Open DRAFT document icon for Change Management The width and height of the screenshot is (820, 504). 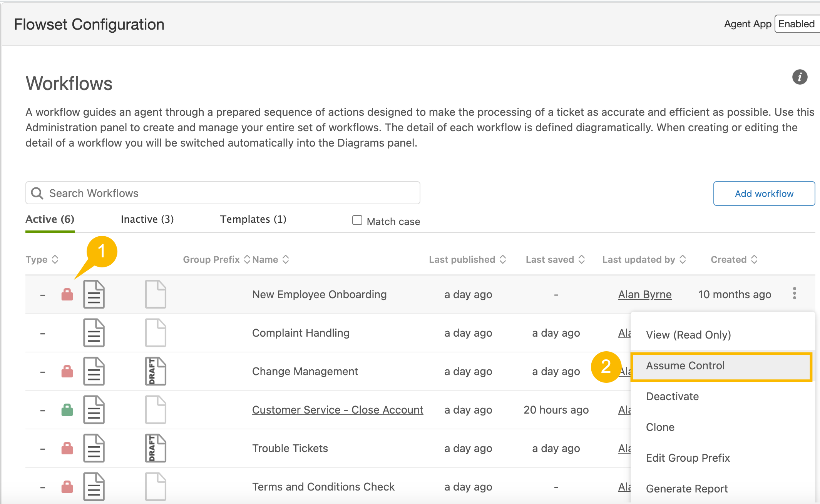tap(156, 371)
